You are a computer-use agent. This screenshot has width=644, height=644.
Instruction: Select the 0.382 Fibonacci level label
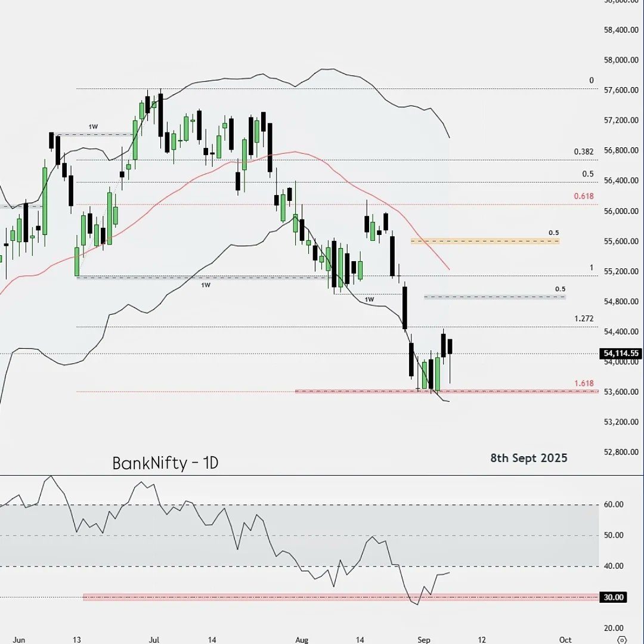[x=584, y=151]
